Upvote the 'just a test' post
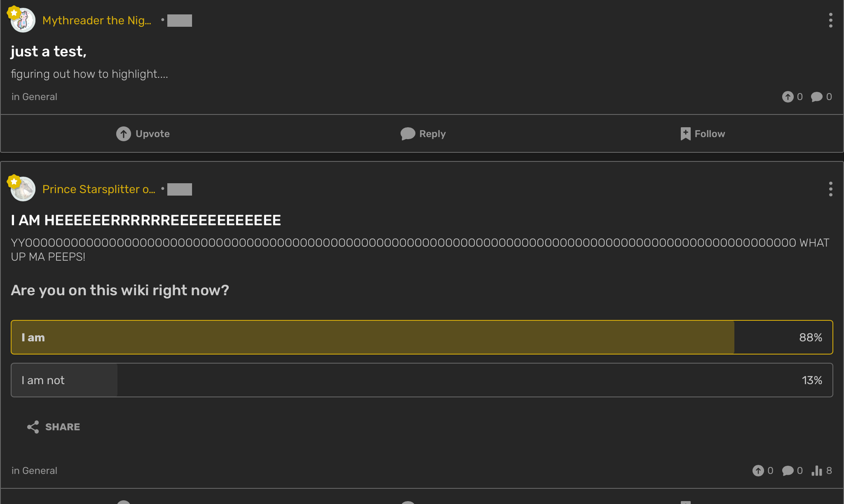Screen dimensions: 844x504 [143, 134]
